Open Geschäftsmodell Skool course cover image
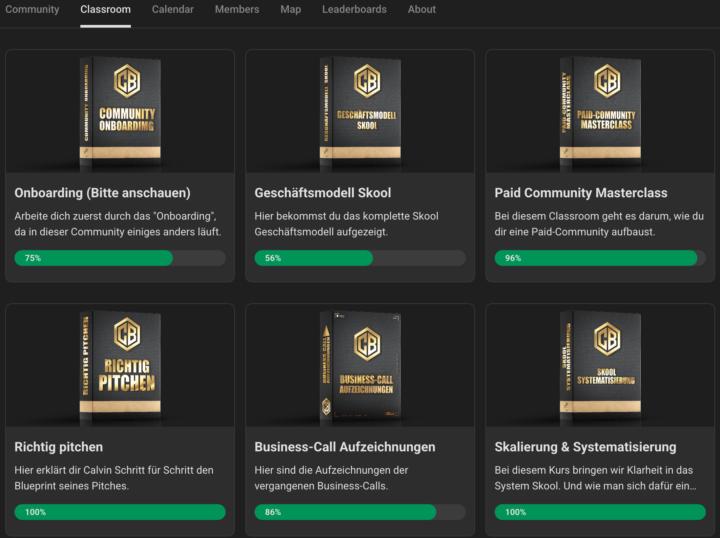Viewport: 720px width, 538px height. (x=360, y=112)
